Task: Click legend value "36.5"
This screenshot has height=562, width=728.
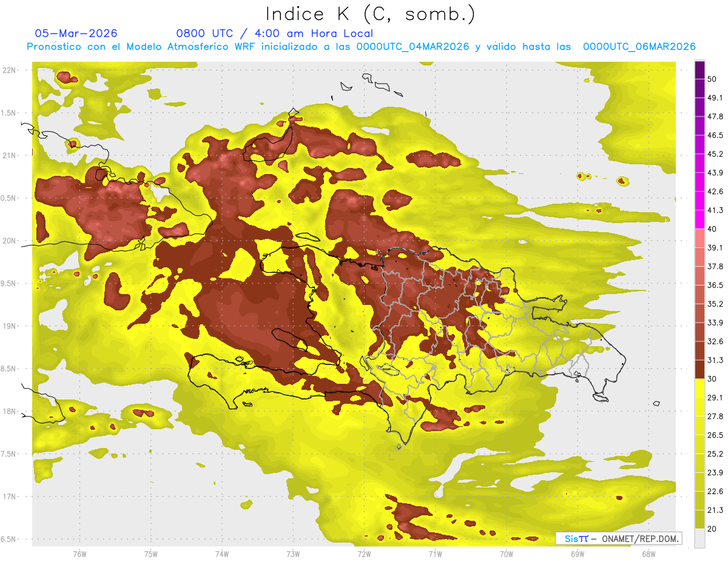Action: pyautogui.click(x=715, y=285)
